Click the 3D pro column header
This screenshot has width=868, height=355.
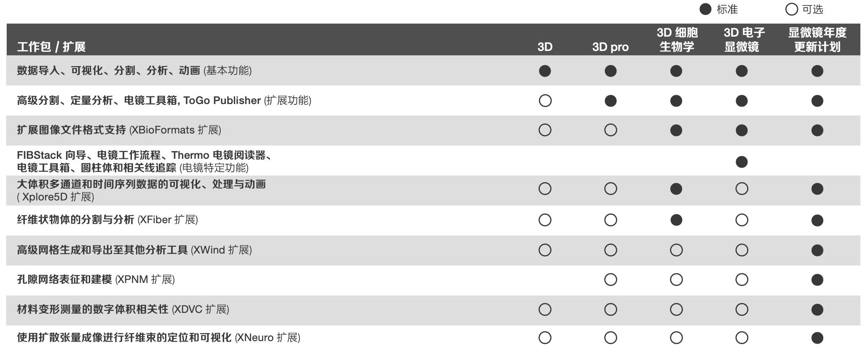(x=610, y=47)
